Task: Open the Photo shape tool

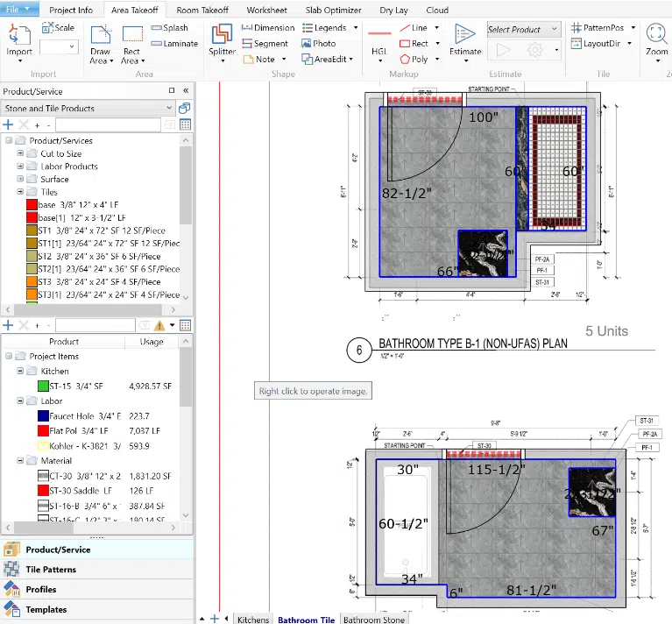Action: (x=318, y=43)
